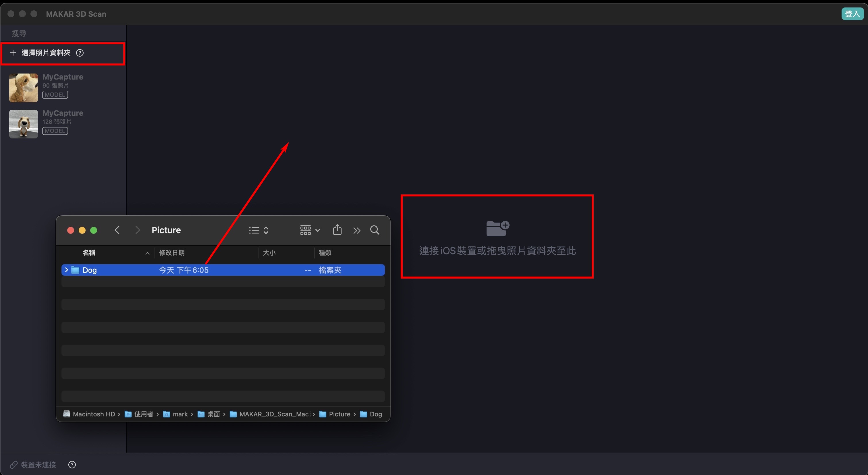Show more Finder toolbar items via the double chevron
This screenshot has width=868, height=475.
356,230
